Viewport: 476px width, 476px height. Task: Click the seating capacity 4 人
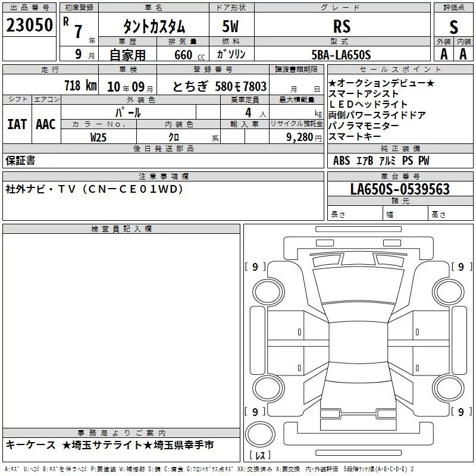pos(256,113)
